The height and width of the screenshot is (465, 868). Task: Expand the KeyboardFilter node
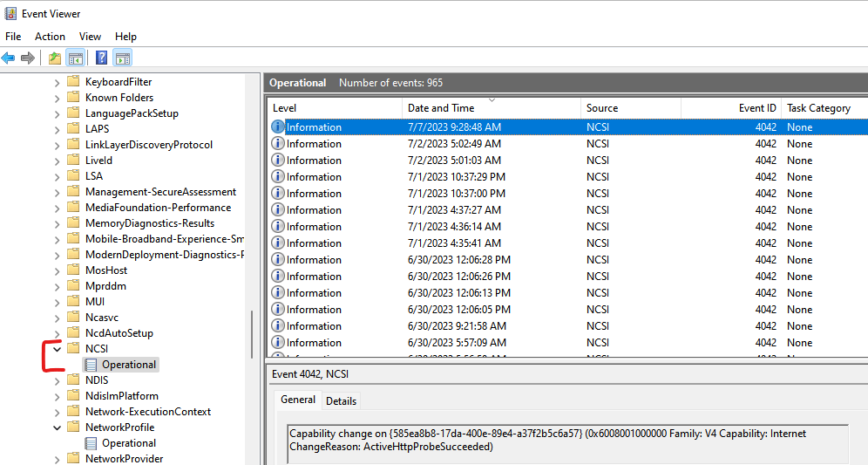pos(57,83)
